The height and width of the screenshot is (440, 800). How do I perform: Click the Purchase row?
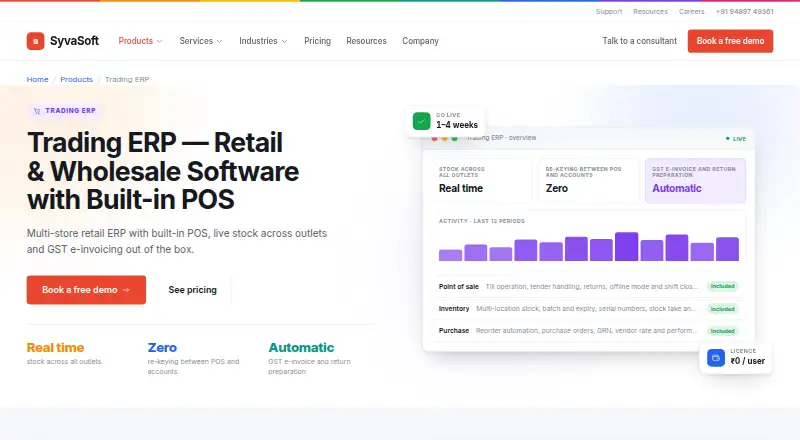[x=588, y=331]
